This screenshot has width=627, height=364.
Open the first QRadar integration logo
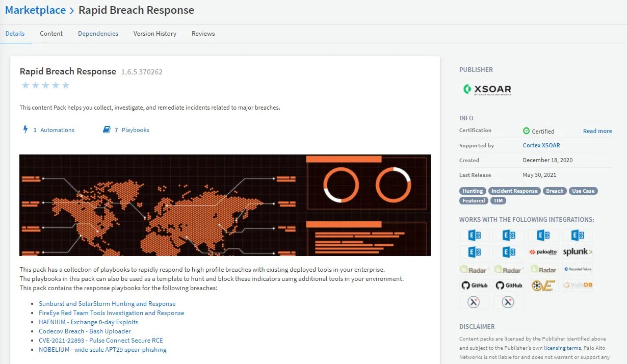pyautogui.click(x=475, y=269)
